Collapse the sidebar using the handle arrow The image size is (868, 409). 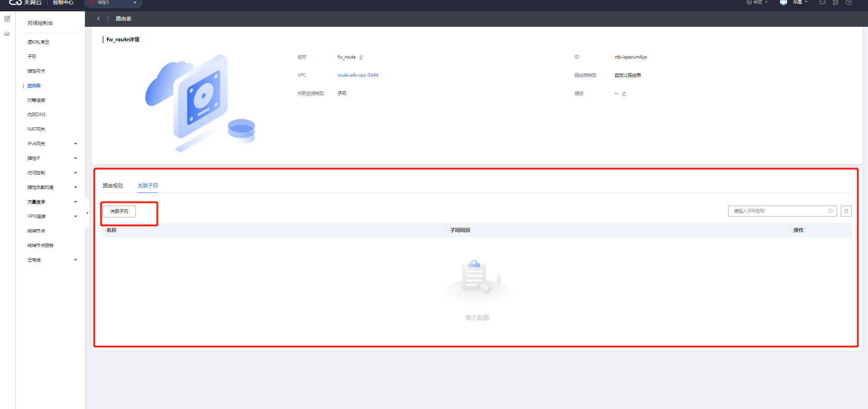[87, 213]
